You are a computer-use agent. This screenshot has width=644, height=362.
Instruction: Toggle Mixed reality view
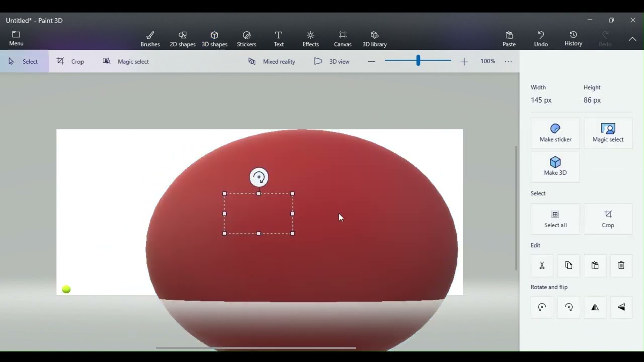pyautogui.click(x=272, y=61)
